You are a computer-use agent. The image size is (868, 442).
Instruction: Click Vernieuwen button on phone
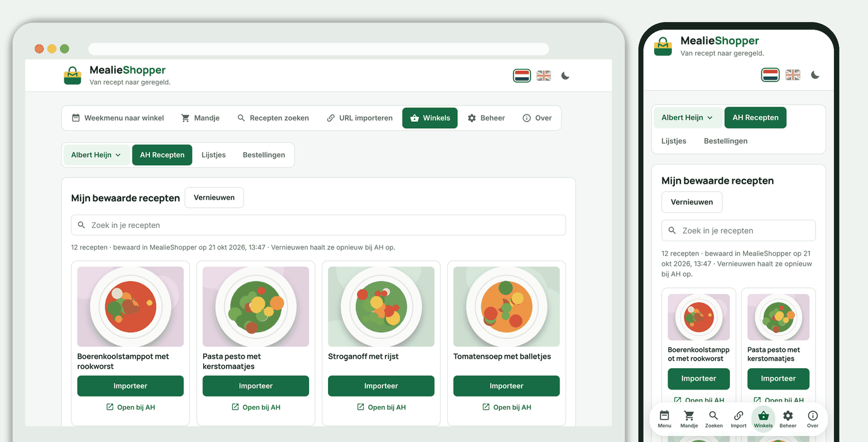(x=692, y=202)
